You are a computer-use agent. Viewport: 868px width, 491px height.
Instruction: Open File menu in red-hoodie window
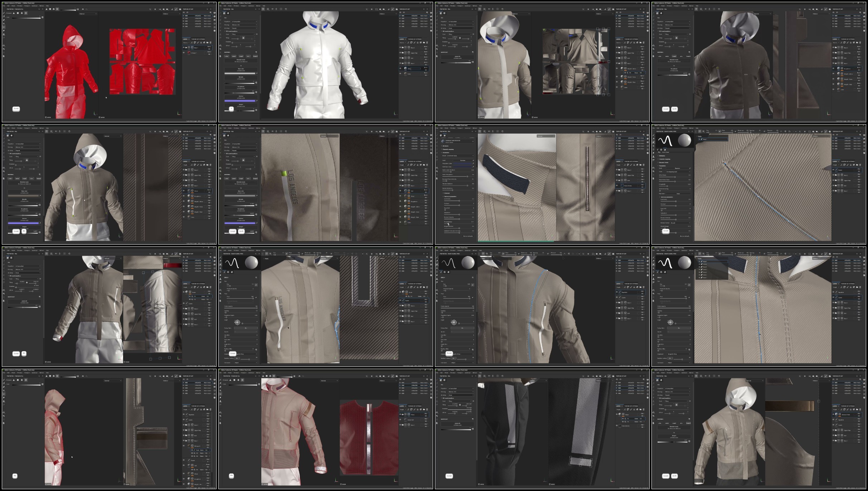click(4, 6)
